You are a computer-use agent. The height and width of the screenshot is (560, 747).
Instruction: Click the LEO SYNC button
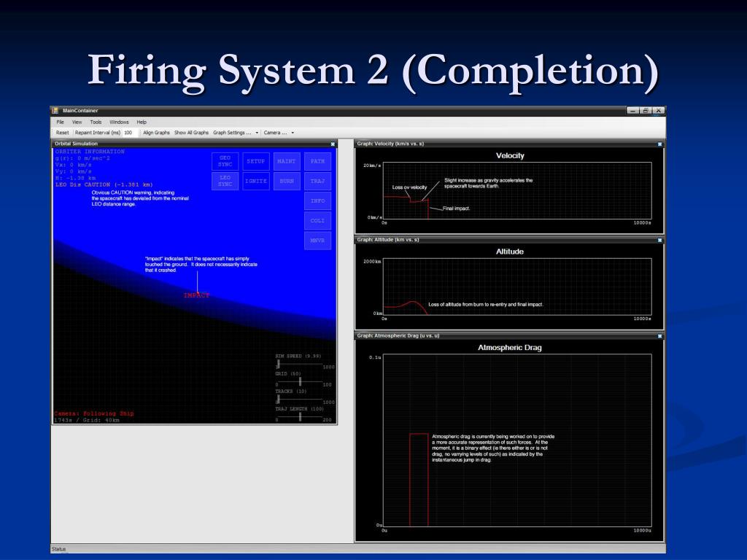click(x=225, y=181)
